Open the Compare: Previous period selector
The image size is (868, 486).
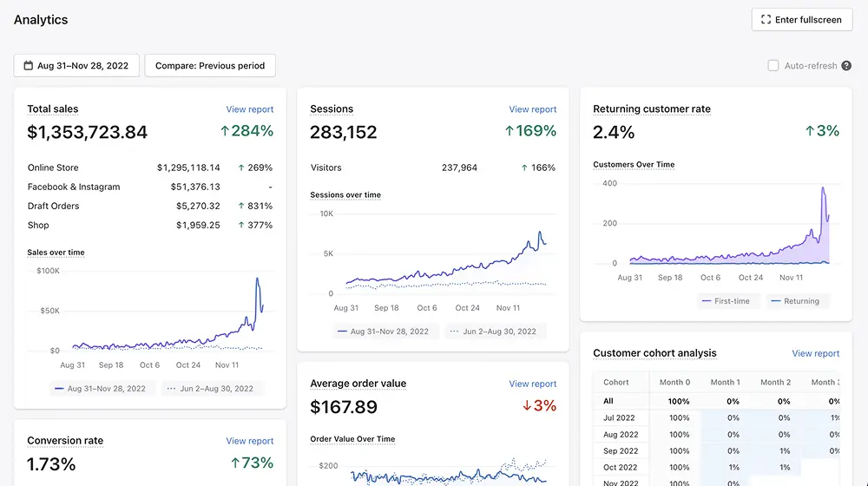[210, 65]
